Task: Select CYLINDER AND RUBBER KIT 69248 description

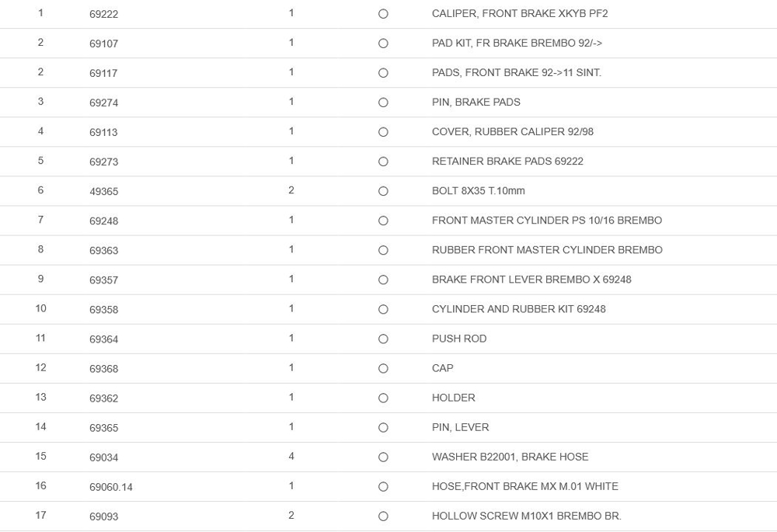Action: click(x=518, y=309)
